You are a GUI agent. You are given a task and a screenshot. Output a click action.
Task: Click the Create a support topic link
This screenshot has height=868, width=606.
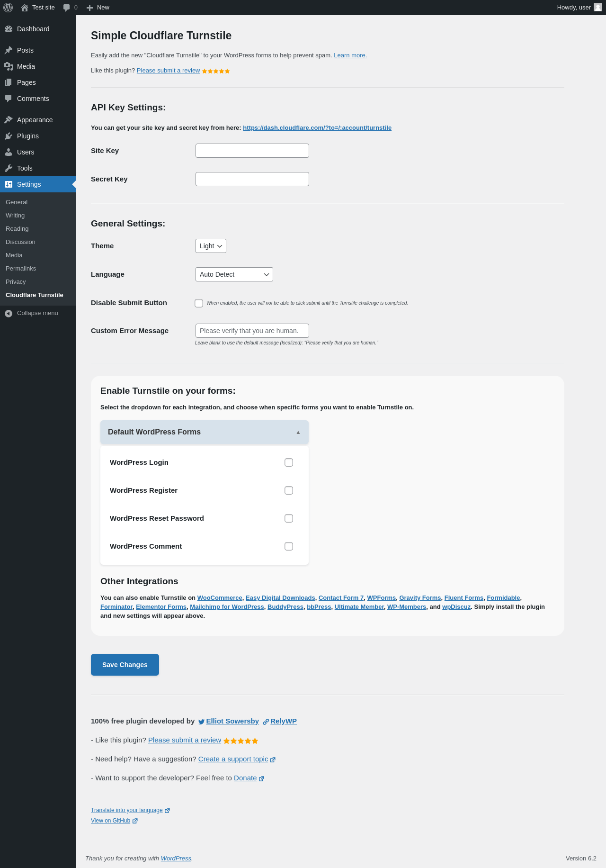pos(233,759)
